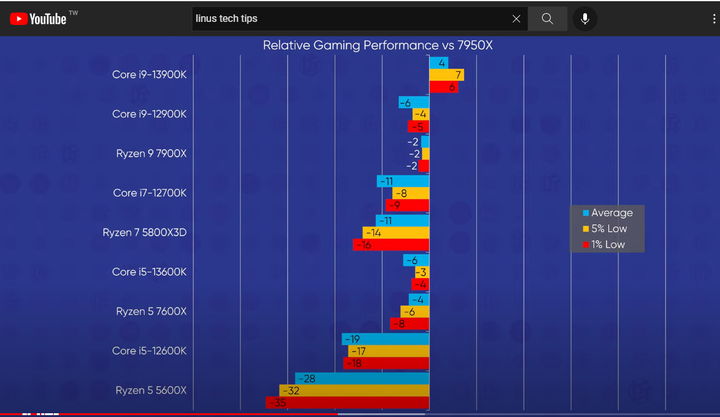Click the '1% Low' legend text

point(608,245)
